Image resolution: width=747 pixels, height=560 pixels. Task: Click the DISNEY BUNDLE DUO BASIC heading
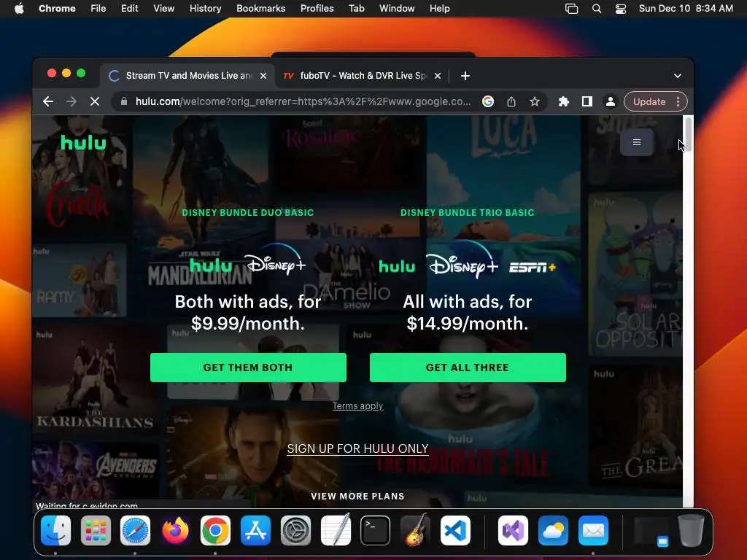[x=248, y=212]
